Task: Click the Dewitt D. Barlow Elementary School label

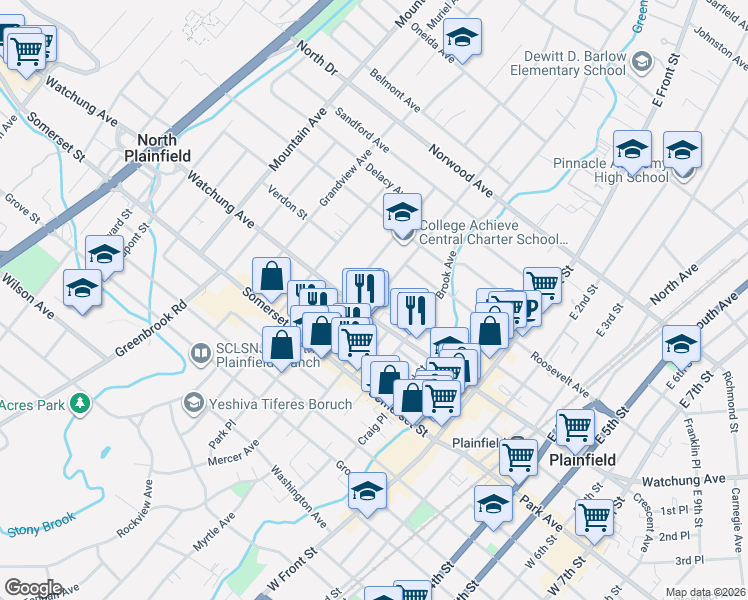Action: point(568,63)
